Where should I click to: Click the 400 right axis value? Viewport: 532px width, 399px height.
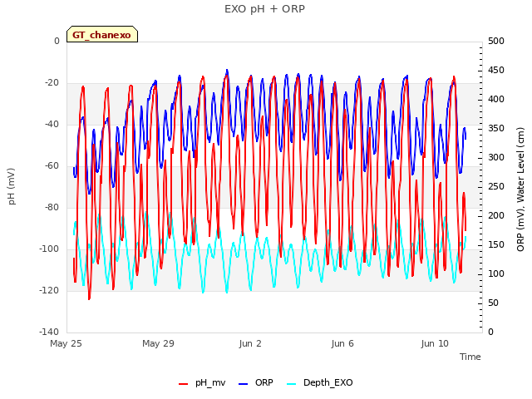[x=496, y=99]
